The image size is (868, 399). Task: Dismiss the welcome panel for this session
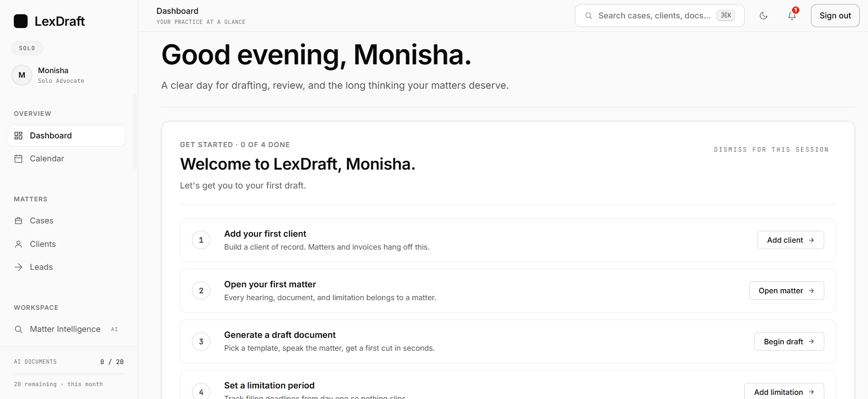click(771, 149)
